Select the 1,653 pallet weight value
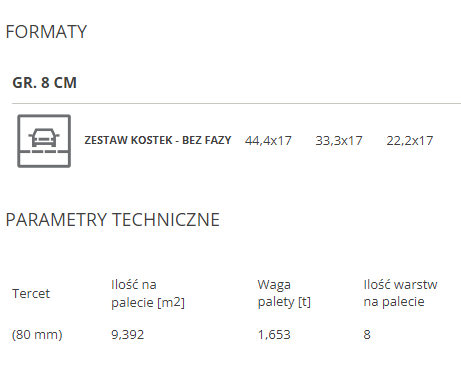Screen dimensions: 461x370 (x=274, y=334)
